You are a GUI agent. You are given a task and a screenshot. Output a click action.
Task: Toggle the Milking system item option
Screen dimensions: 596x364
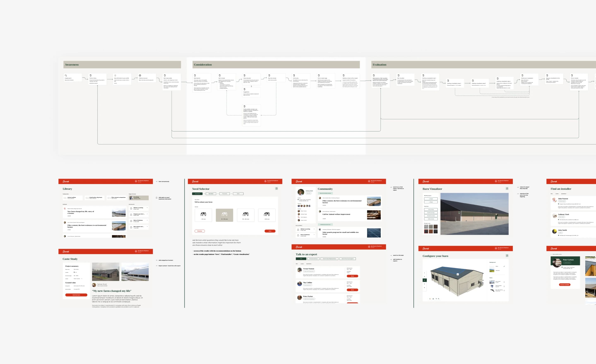[504, 286]
